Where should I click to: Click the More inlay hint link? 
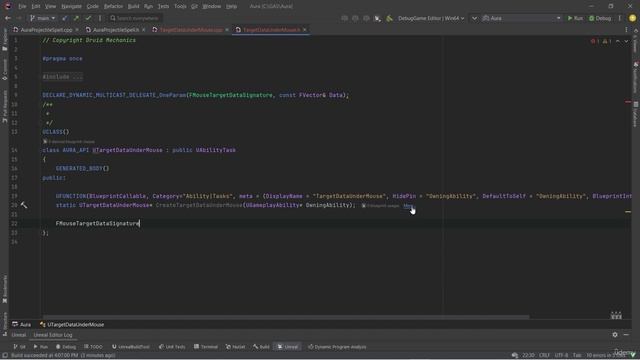[408, 206]
